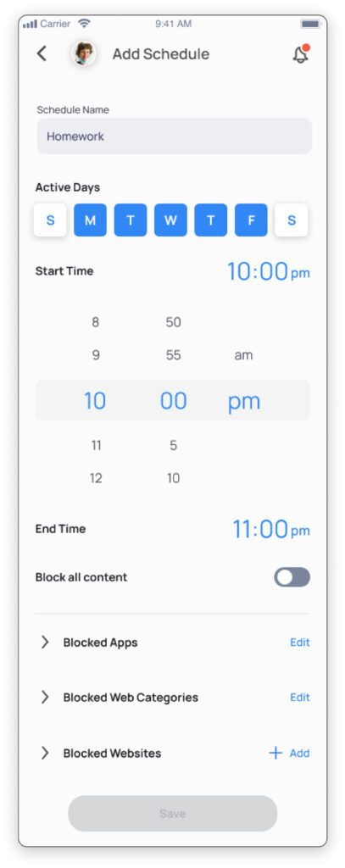
Task: Enable Sunday in Active Days
Action: tap(50, 220)
